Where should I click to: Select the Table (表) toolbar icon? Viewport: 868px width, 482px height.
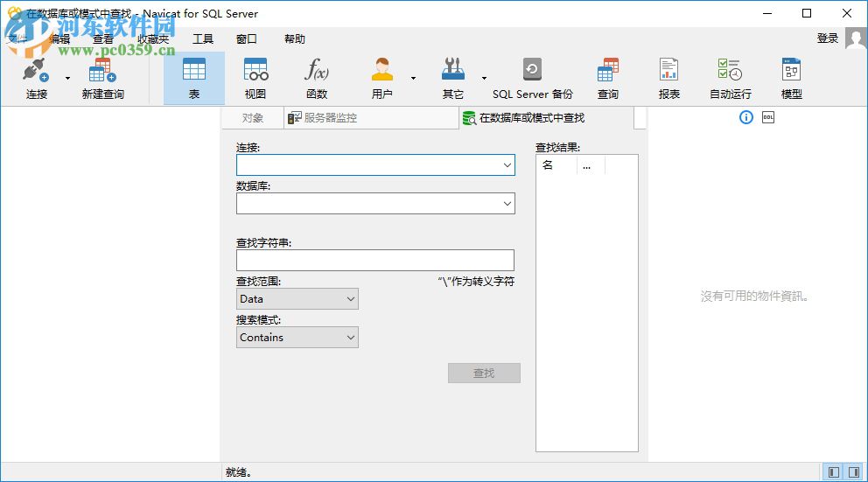194,79
